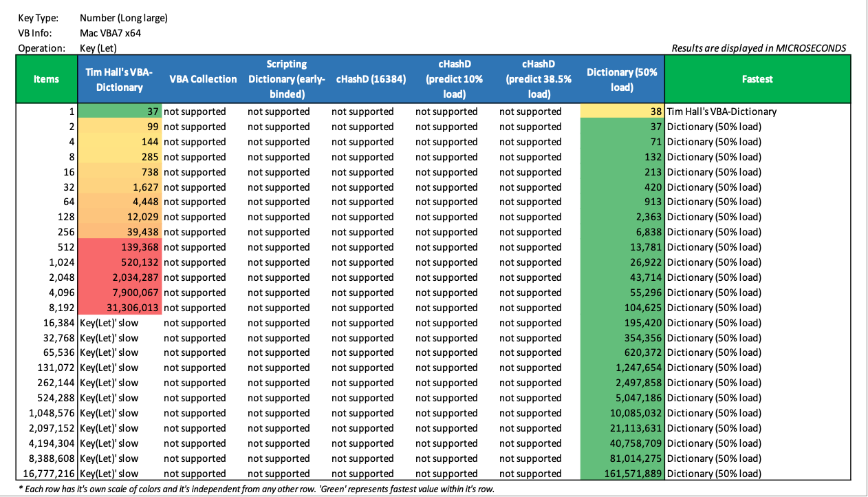This screenshot has width=868, height=497.
Task: Click the red cell showing 520,132
Action: click(x=120, y=262)
